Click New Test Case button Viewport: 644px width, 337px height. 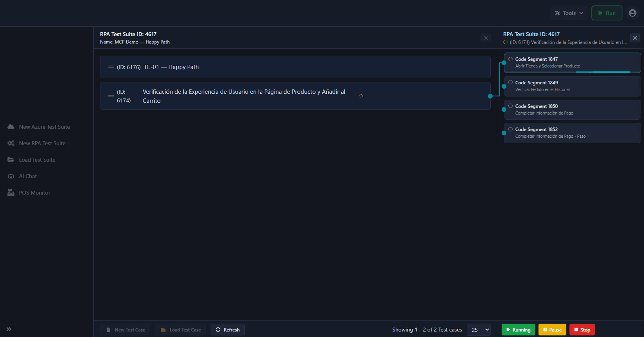(125, 330)
